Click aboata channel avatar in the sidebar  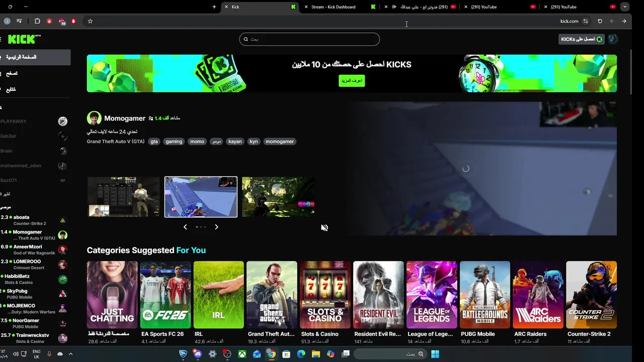[62, 220]
